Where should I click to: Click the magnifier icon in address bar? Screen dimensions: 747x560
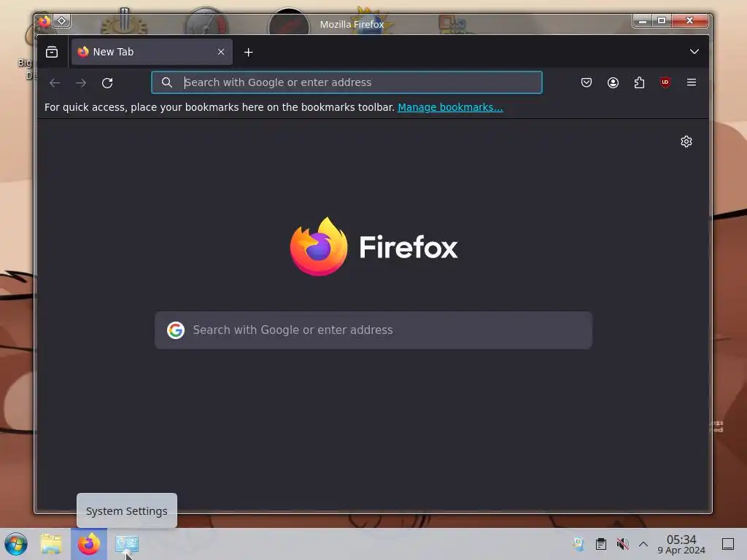click(x=167, y=82)
